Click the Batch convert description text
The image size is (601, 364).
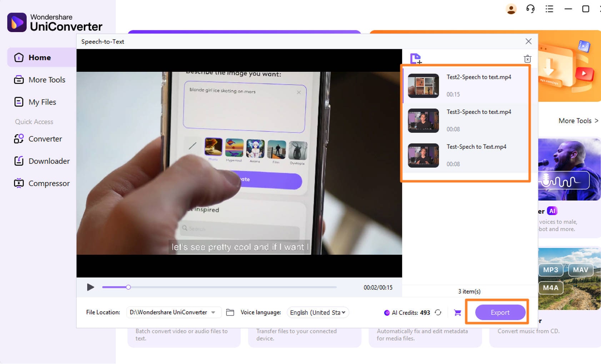point(181,335)
